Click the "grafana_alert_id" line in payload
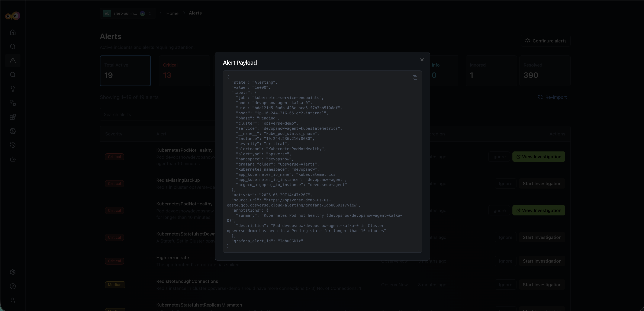The image size is (644, 311). pos(267,241)
